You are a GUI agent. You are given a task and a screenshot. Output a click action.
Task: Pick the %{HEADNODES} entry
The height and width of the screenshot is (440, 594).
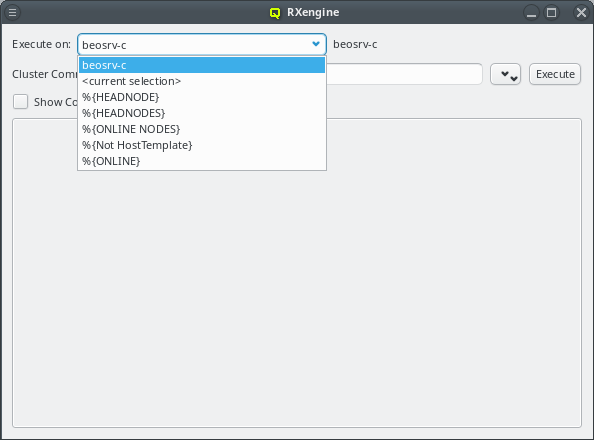click(x=202, y=113)
